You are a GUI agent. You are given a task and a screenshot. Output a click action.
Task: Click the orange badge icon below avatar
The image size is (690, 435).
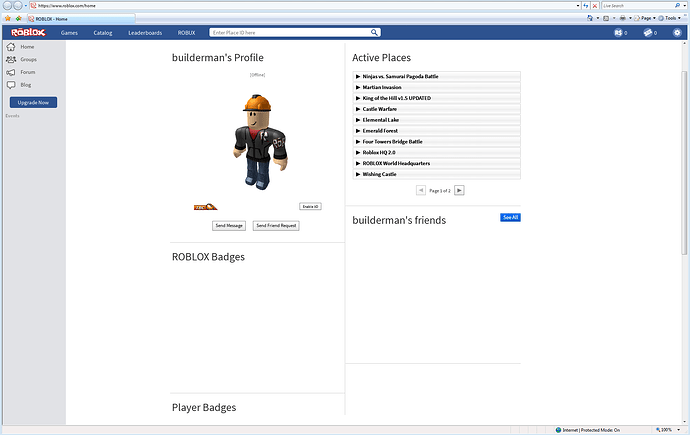[206, 207]
